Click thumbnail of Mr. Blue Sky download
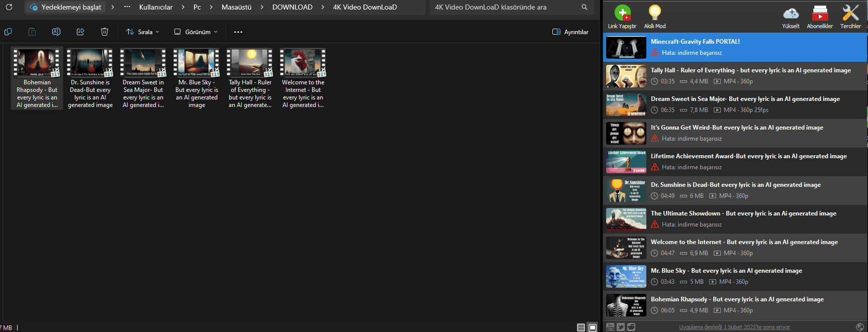This screenshot has height=332, width=868. pos(626,276)
